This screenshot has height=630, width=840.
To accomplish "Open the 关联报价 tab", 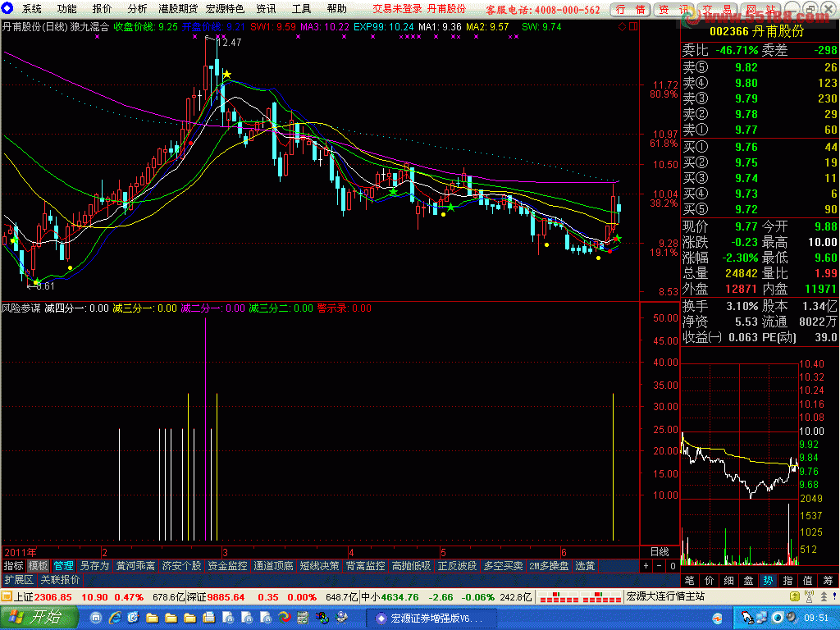I will pyautogui.click(x=60, y=580).
